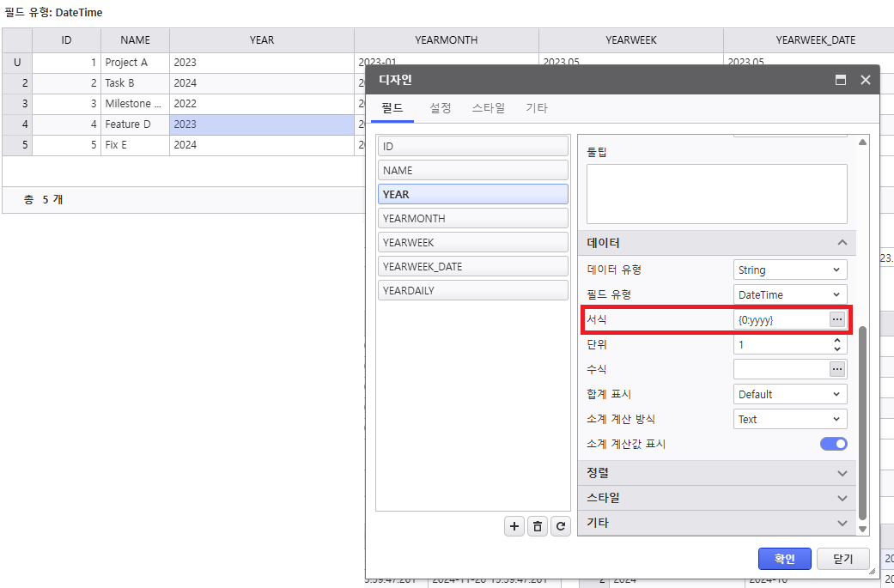The image size is (894, 588).
Task: Close the 디자인 dialog with X
Action: tap(865, 80)
